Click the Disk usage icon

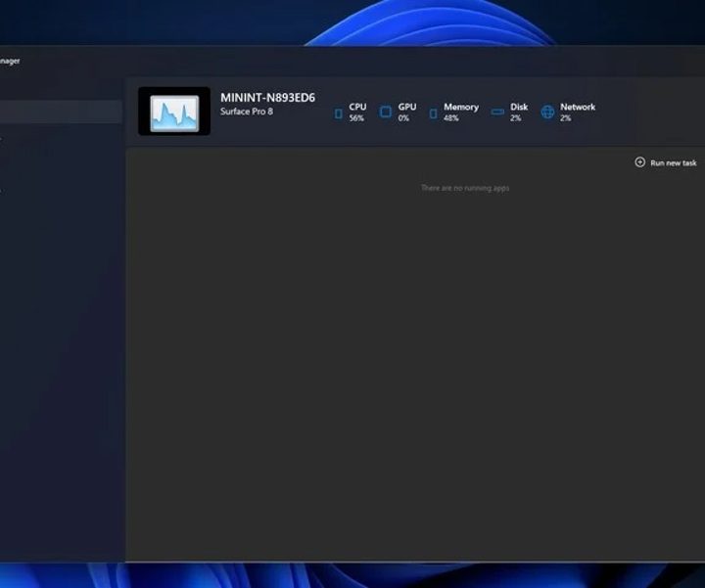(497, 112)
